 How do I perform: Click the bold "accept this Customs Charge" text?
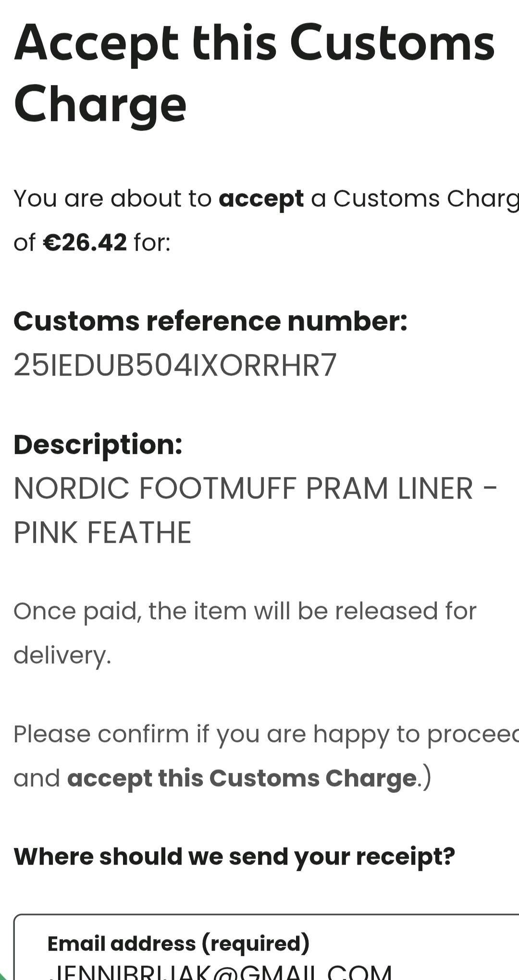point(242,778)
